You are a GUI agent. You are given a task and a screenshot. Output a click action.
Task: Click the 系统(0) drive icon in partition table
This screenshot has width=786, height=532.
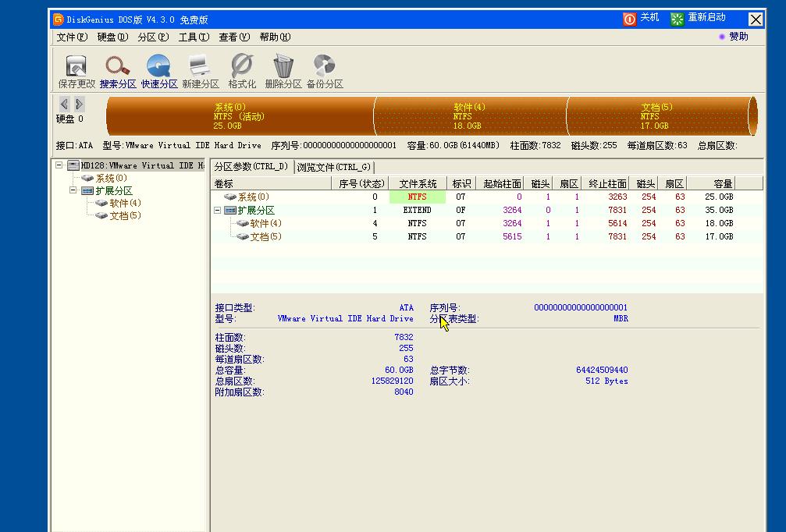pos(230,197)
